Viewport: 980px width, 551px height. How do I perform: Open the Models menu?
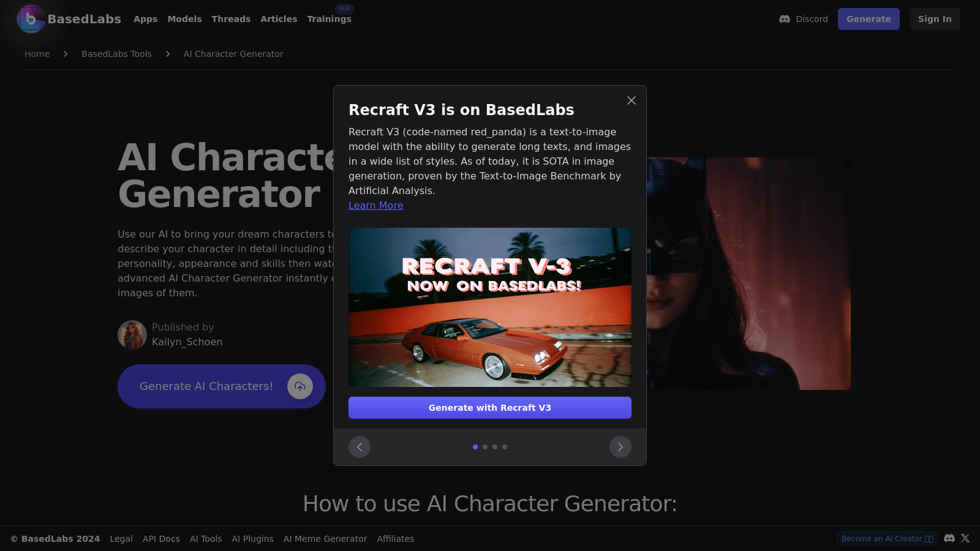coord(184,19)
